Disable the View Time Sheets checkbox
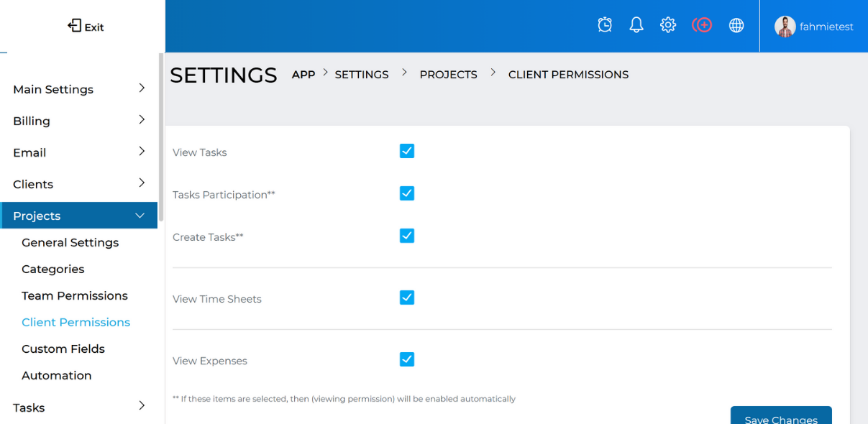Screen dimensions: 868x424 point(407,298)
